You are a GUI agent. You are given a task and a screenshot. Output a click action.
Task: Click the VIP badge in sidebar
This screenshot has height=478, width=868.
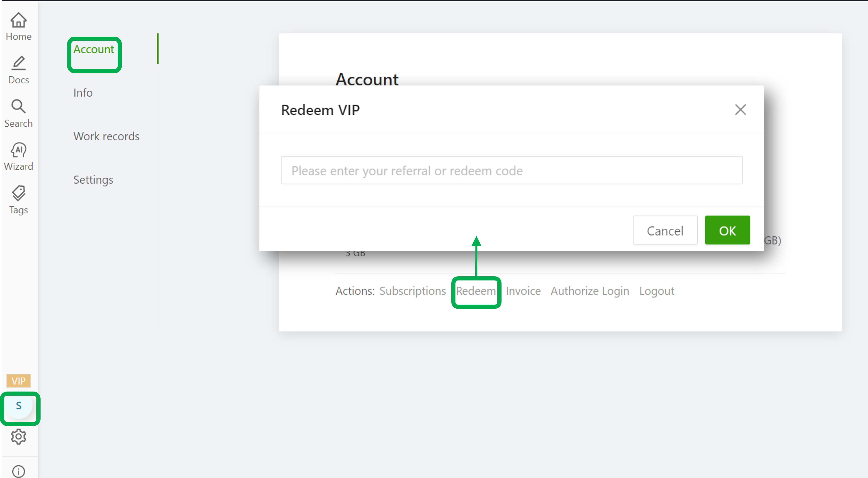pyautogui.click(x=19, y=381)
